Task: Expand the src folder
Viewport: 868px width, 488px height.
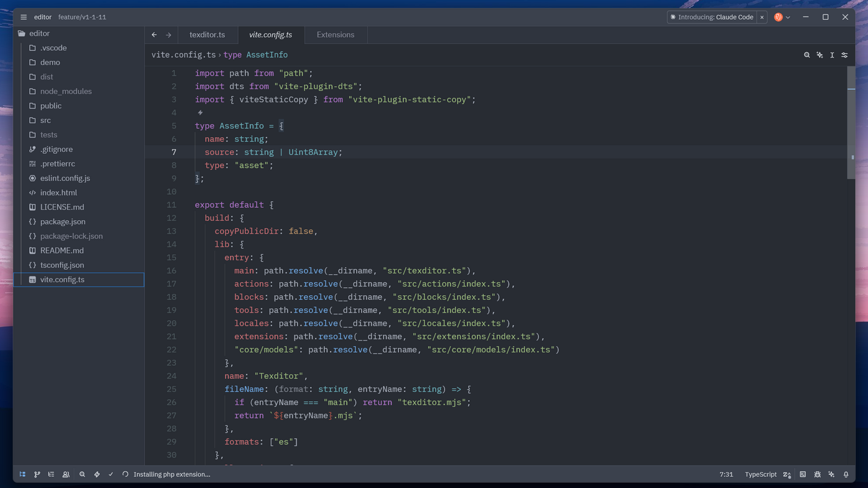Action: (45, 120)
